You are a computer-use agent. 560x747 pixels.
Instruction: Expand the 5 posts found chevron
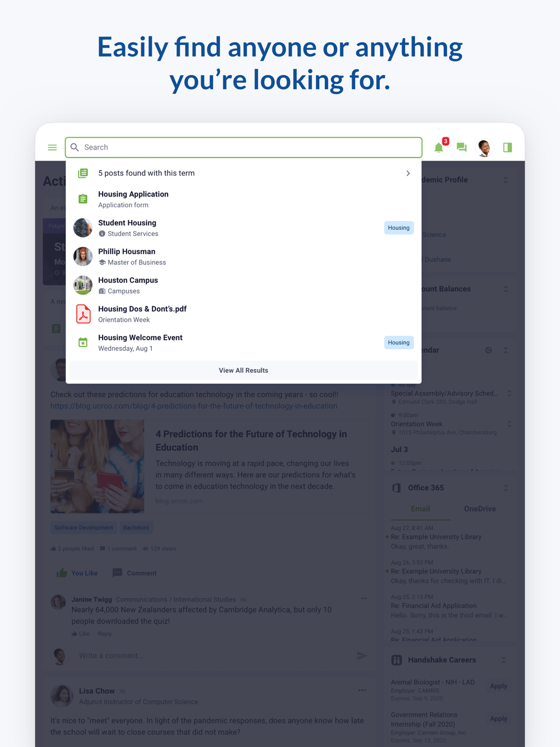[408, 174]
